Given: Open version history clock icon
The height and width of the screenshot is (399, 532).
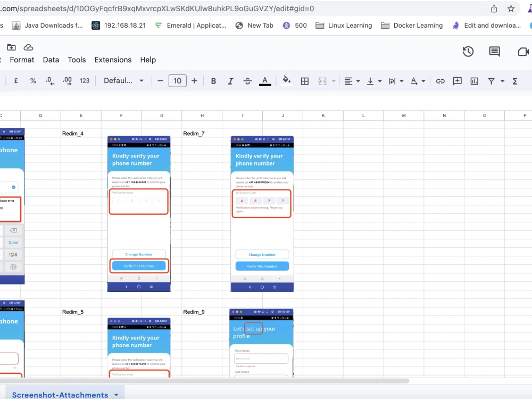Looking at the screenshot, I should [x=468, y=52].
